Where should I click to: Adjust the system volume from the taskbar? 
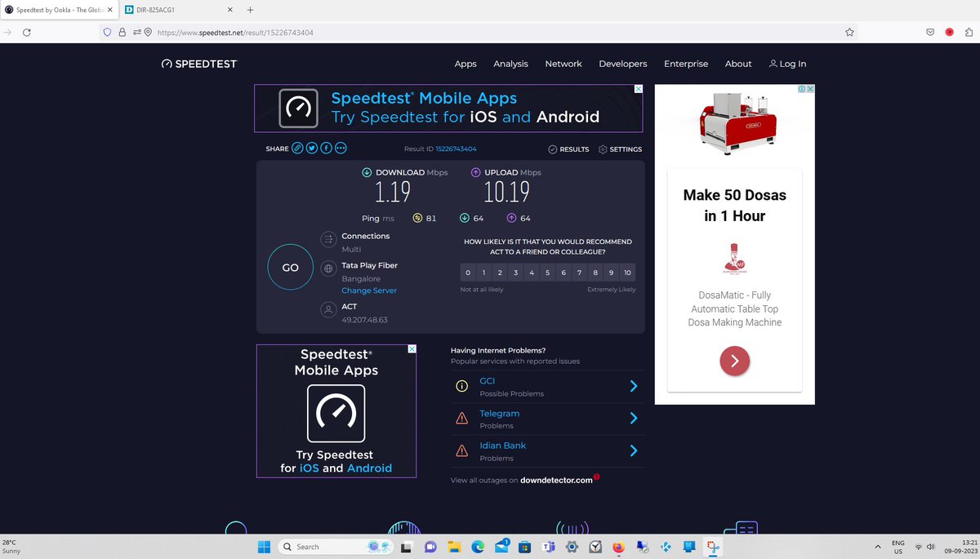click(930, 547)
